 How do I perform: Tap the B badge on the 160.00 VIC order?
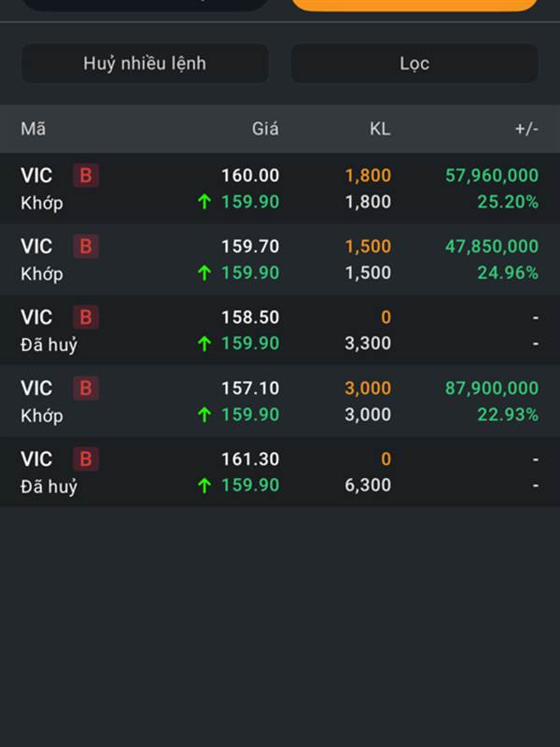86,176
